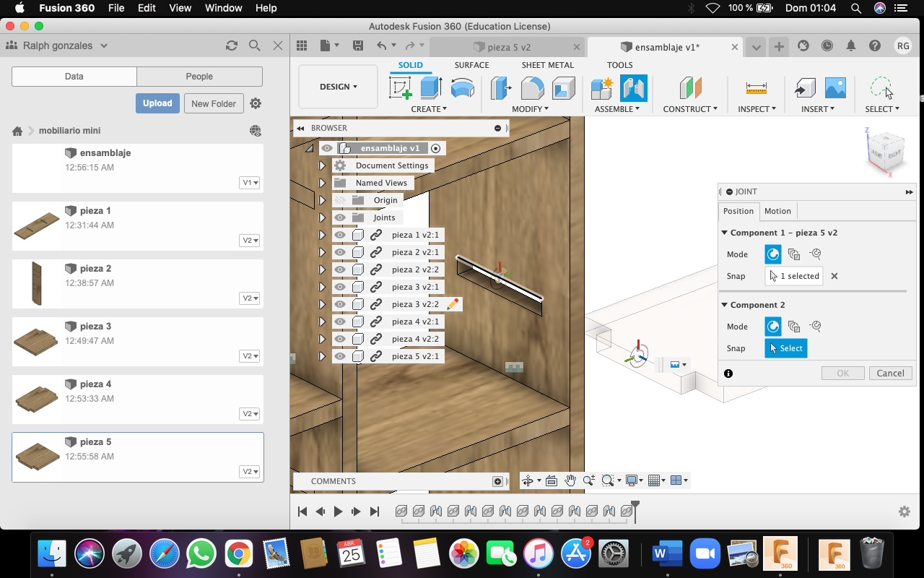Click the Select snap button for Component 2
The image size is (924, 578).
point(786,348)
